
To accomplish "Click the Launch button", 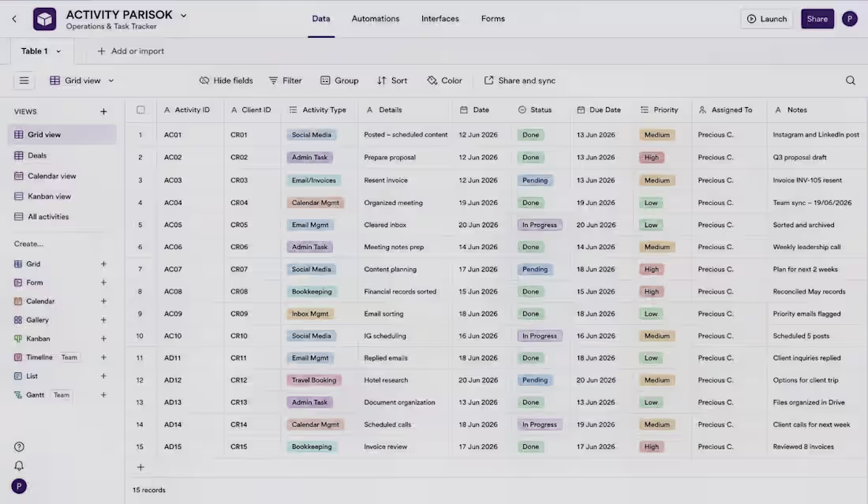I will [x=767, y=19].
